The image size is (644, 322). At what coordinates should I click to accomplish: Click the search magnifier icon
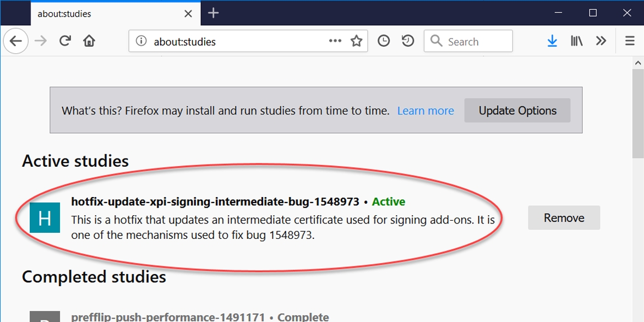[x=436, y=41]
